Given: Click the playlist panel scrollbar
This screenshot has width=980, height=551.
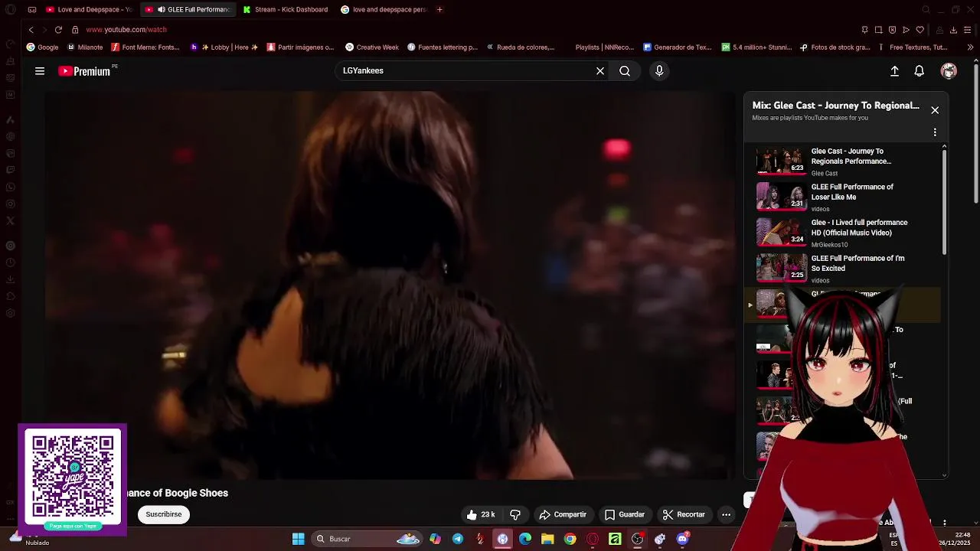Looking at the screenshot, I should point(944,202).
